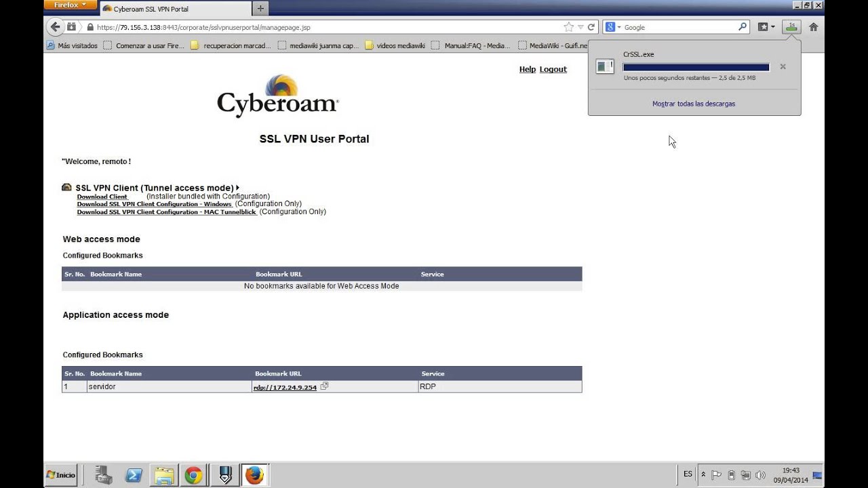Screen dimensions: 868x488
Task: Click the Download Client link
Action: 102,197
